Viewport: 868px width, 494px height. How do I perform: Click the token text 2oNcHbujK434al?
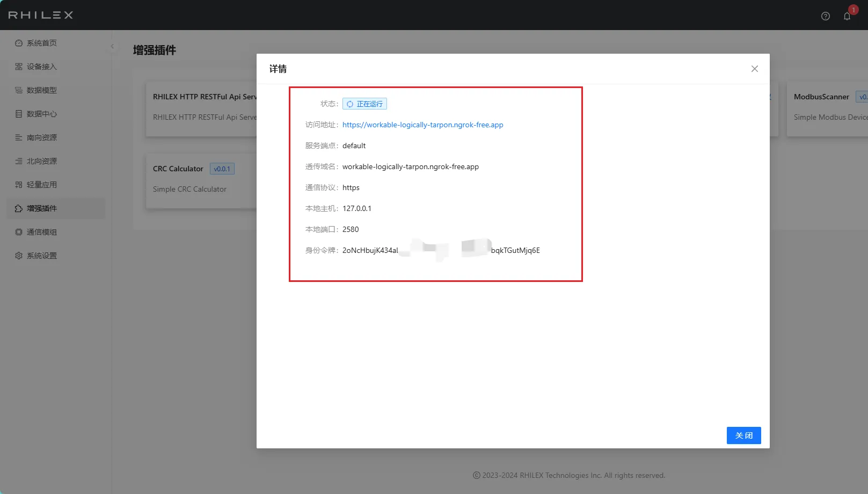coord(370,250)
